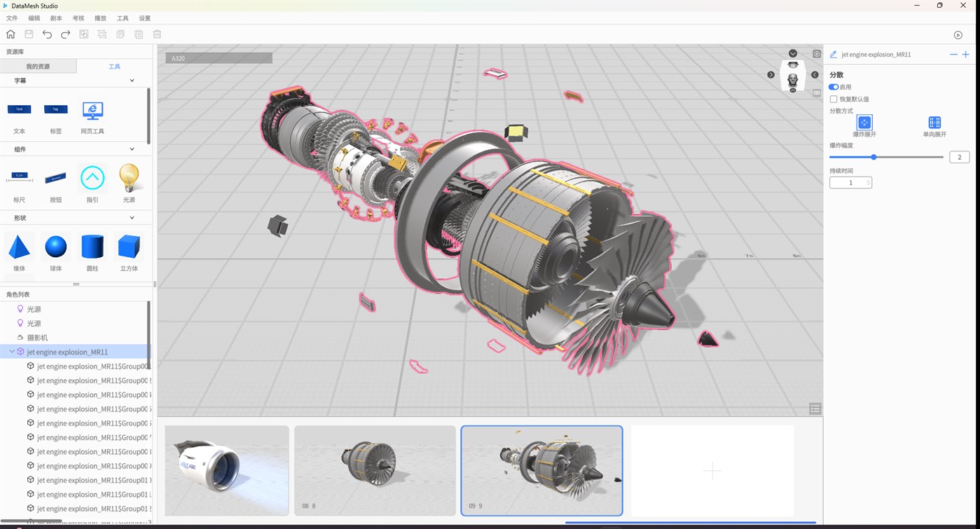Switch to 我的资源 tab
Image resolution: width=980 pixels, height=529 pixels.
tap(38, 67)
